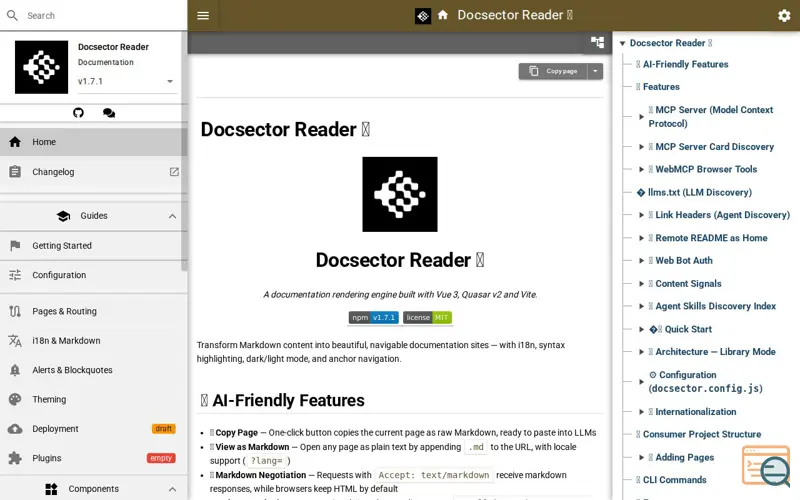Image resolution: width=800 pixels, height=500 pixels.
Task: Click the npm v1.7.1 badge
Action: 373,317
